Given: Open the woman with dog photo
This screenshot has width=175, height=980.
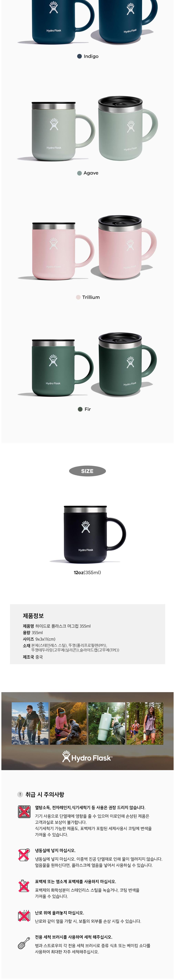Looking at the screenshot, I should [x=68, y=724].
